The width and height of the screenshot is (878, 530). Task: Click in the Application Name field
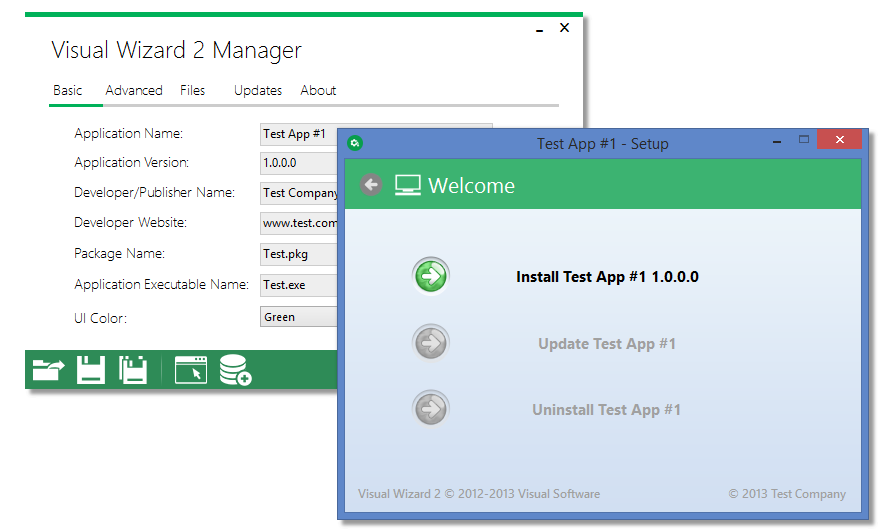click(x=298, y=134)
